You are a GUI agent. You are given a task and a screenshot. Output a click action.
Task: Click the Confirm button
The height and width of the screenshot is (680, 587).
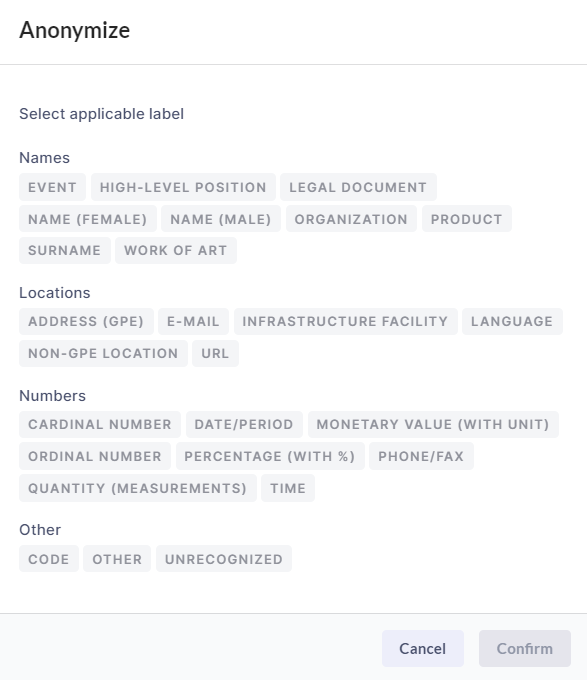coord(525,648)
